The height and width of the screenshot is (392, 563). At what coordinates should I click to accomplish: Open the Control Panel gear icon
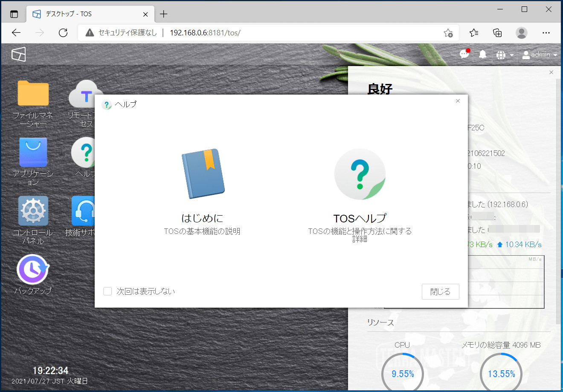coord(33,210)
